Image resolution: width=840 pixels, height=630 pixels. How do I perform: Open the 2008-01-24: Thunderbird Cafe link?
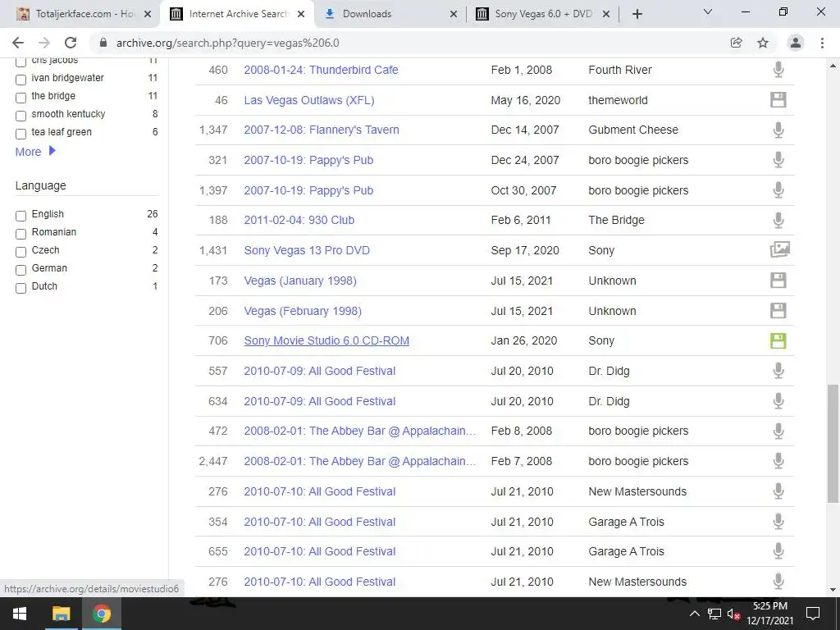(321, 70)
